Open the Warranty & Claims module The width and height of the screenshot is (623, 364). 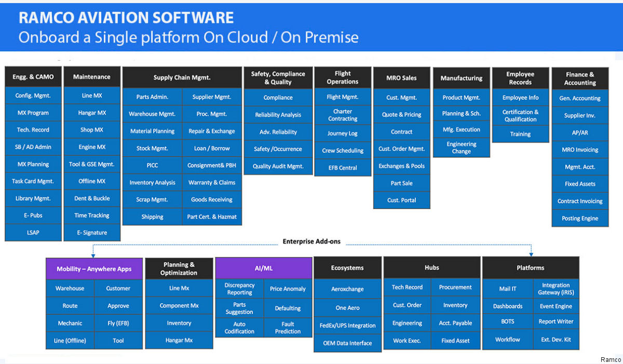(212, 182)
